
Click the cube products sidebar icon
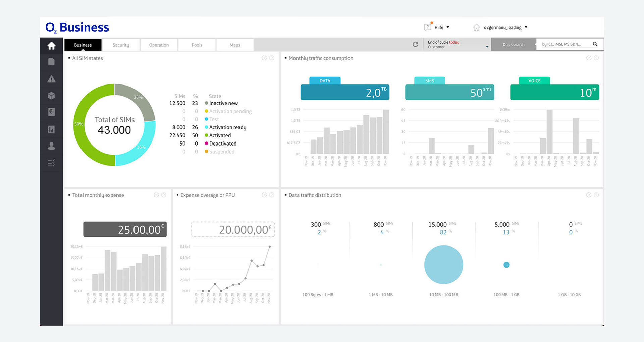51,96
